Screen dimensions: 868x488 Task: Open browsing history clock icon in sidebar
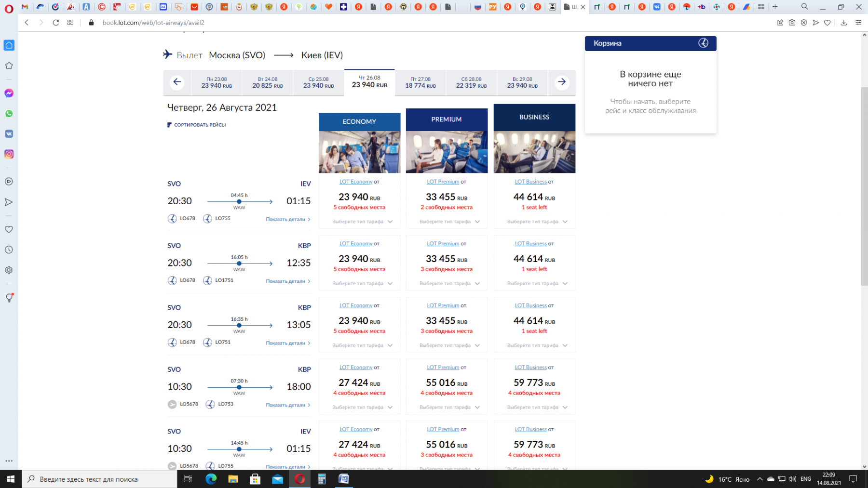9,250
